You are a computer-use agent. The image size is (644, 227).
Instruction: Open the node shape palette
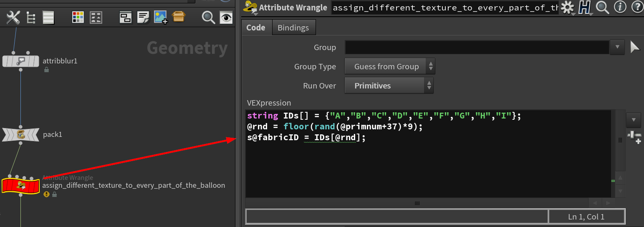pyautogui.click(x=96, y=17)
